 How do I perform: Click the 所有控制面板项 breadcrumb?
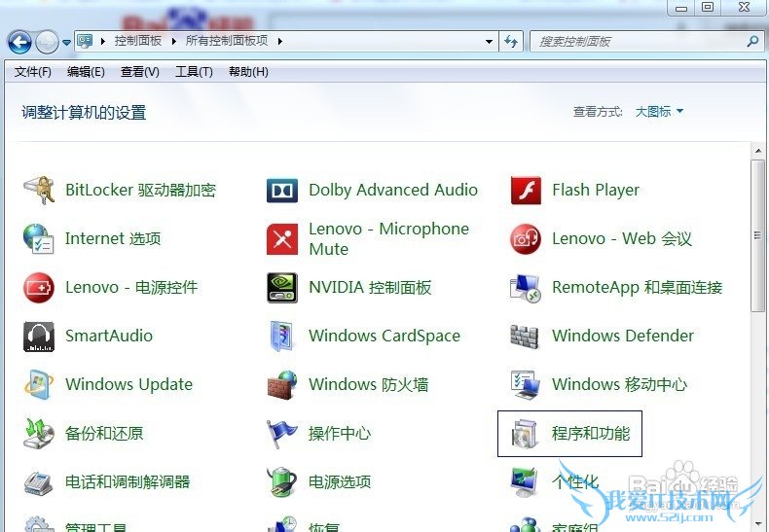click(227, 41)
